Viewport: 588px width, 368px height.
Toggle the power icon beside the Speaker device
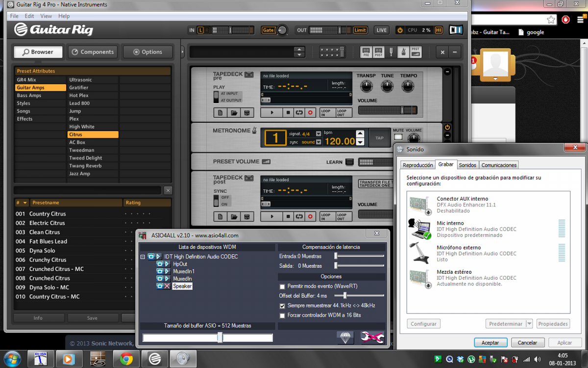pyautogui.click(x=160, y=286)
